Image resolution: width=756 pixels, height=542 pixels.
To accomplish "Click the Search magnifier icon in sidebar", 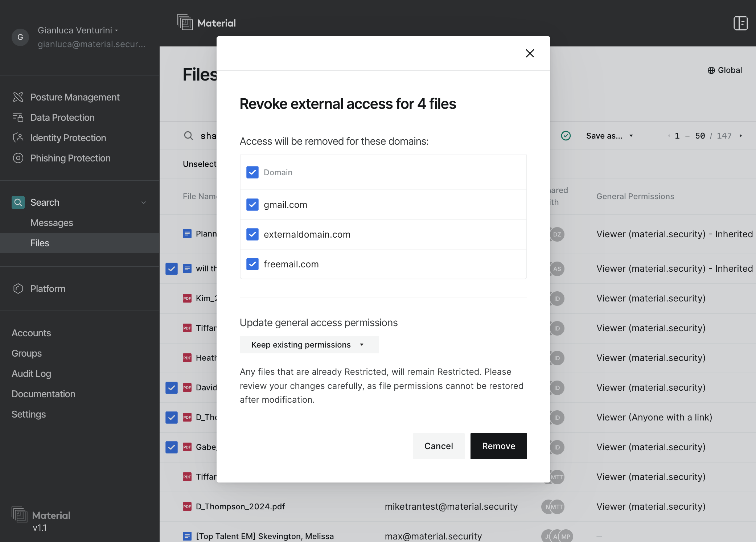I will (x=18, y=202).
